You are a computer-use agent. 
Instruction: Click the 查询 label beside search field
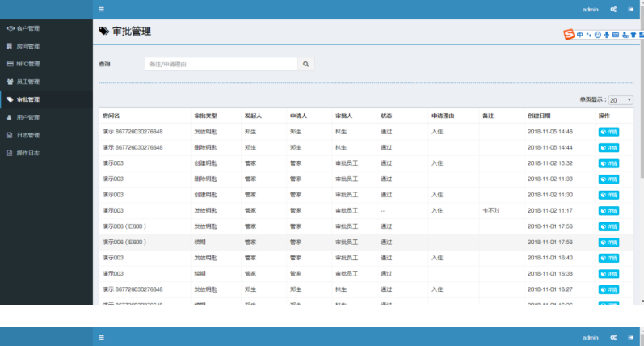104,64
